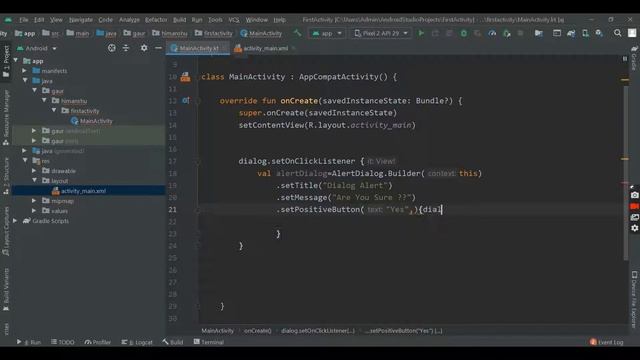The height and width of the screenshot is (360, 640).
Task: Open the Structure side tab
Action: [6, 176]
